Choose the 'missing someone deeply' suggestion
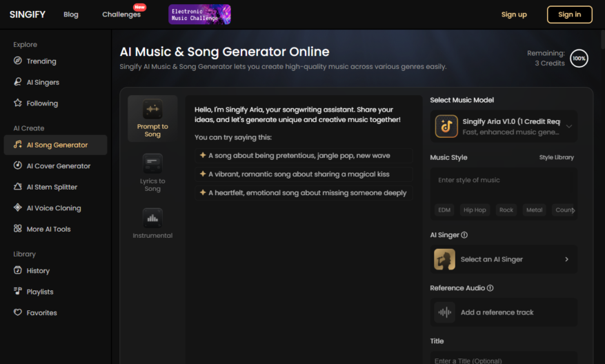 click(304, 193)
